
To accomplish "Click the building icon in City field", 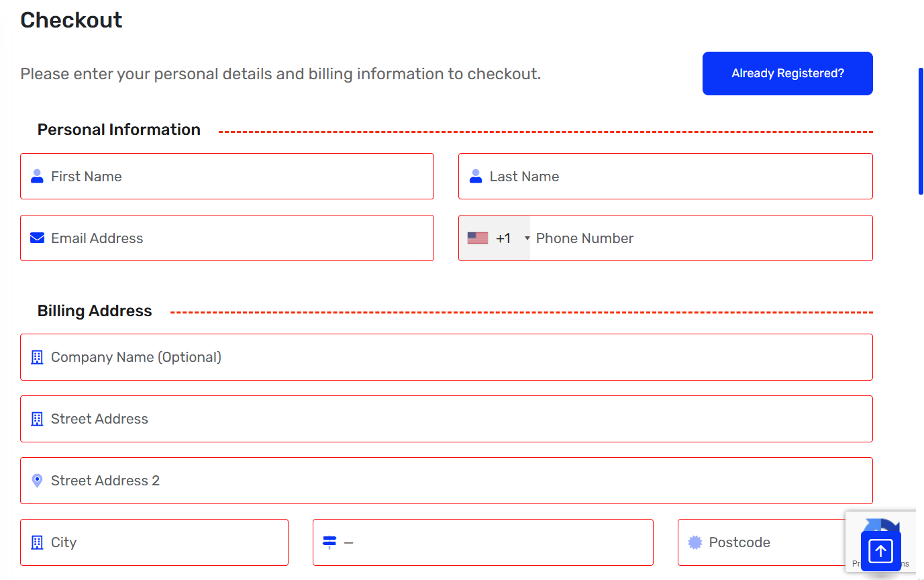I will (x=38, y=542).
